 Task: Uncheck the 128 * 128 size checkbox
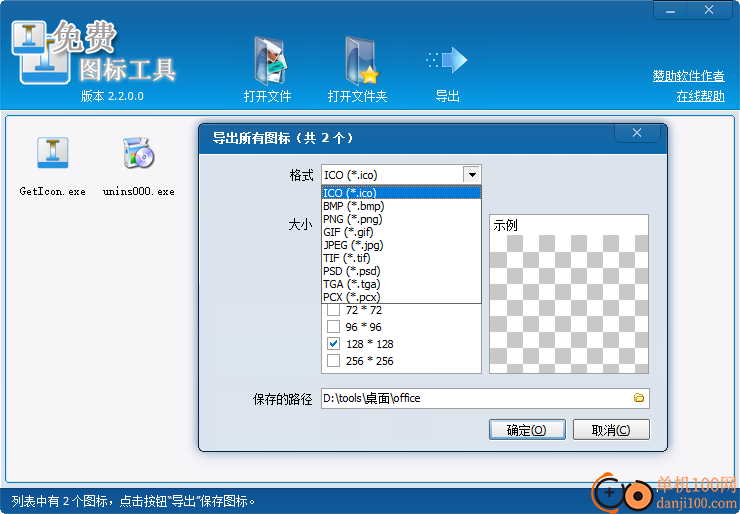[x=333, y=344]
